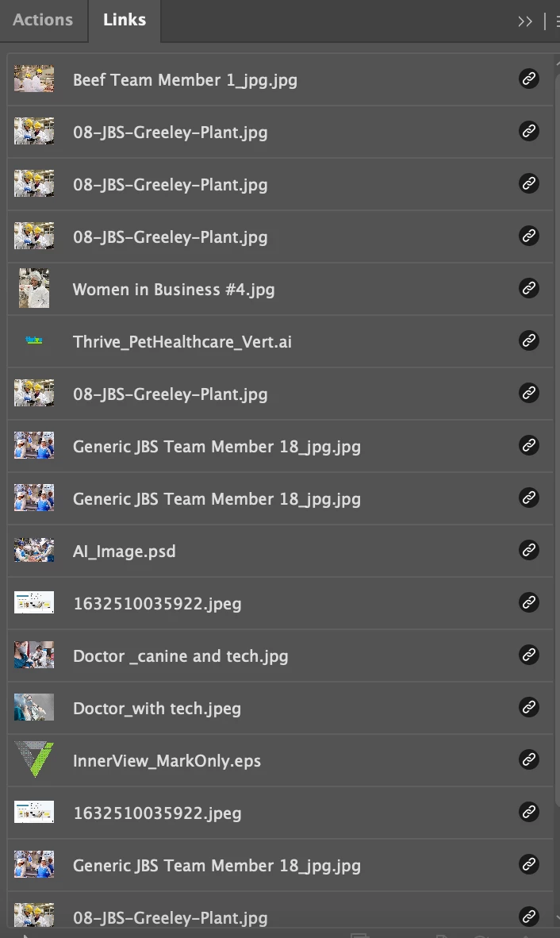Select InnerView_MarkOnly.eps file name

point(167,761)
